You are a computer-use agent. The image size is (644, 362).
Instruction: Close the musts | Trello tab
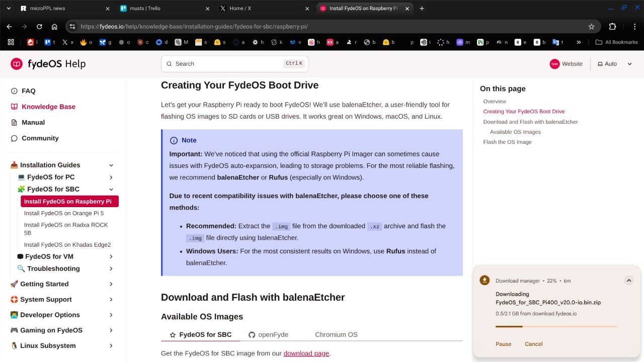[208, 9]
